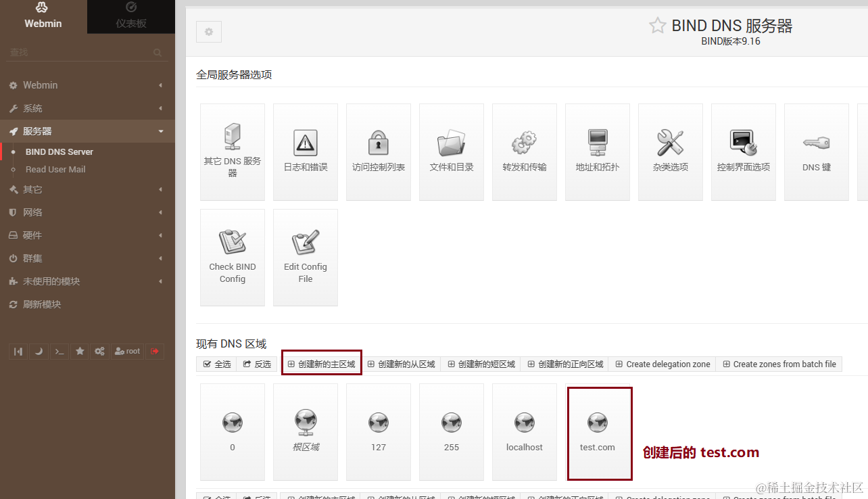
Task: Open the Edit Config File icon
Action: click(x=305, y=257)
